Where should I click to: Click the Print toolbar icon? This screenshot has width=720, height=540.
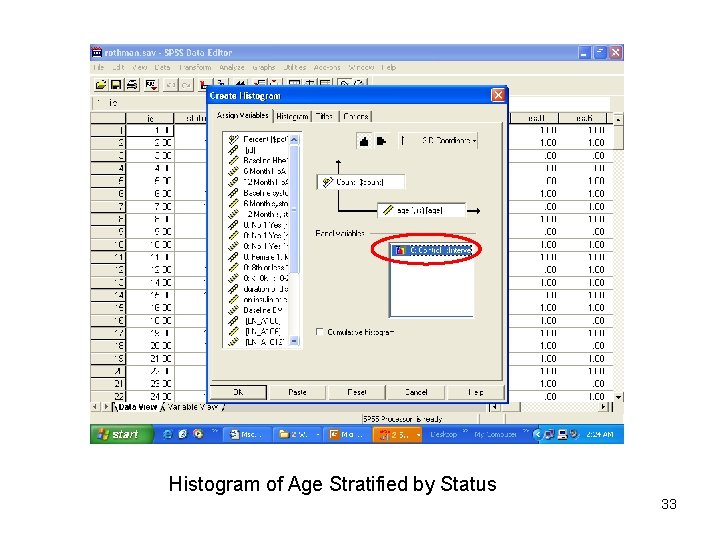(x=132, y=85)
